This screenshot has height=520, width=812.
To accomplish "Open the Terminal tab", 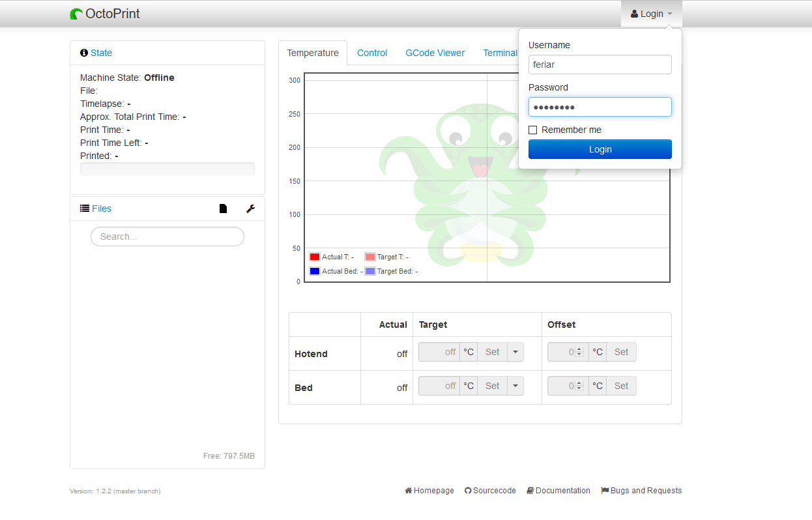I will [x=500, y=53].
